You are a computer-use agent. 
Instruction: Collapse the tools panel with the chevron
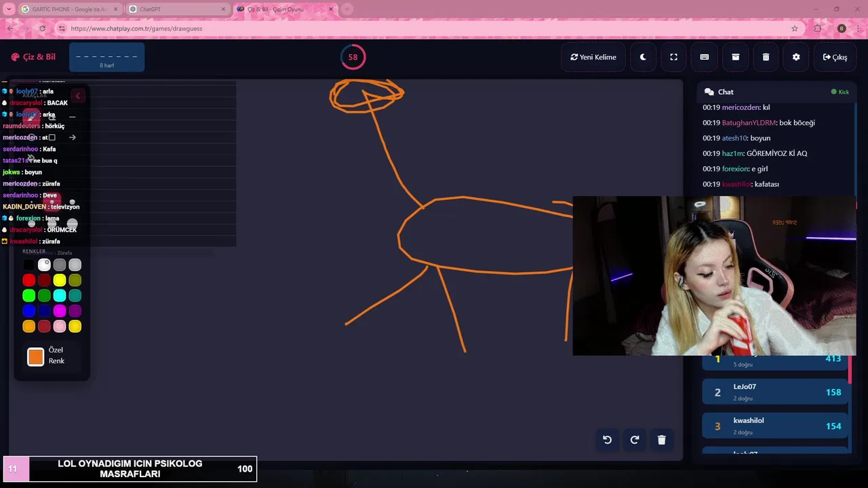(x=77, y=96)
